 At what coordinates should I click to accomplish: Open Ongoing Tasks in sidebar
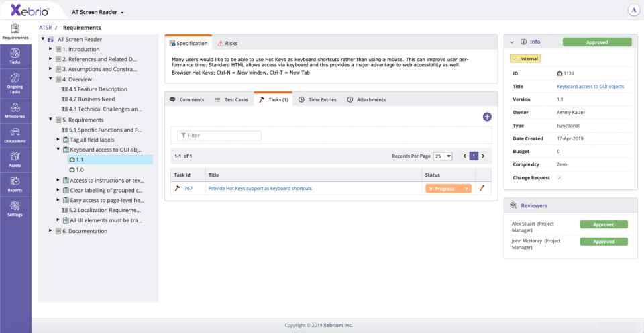[15, 83]
